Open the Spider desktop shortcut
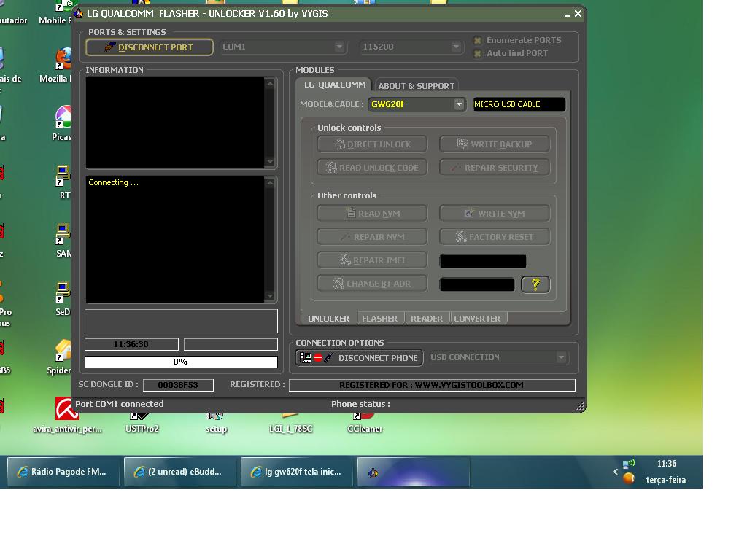This screenshot has width=747, height=560. (60, 357)
